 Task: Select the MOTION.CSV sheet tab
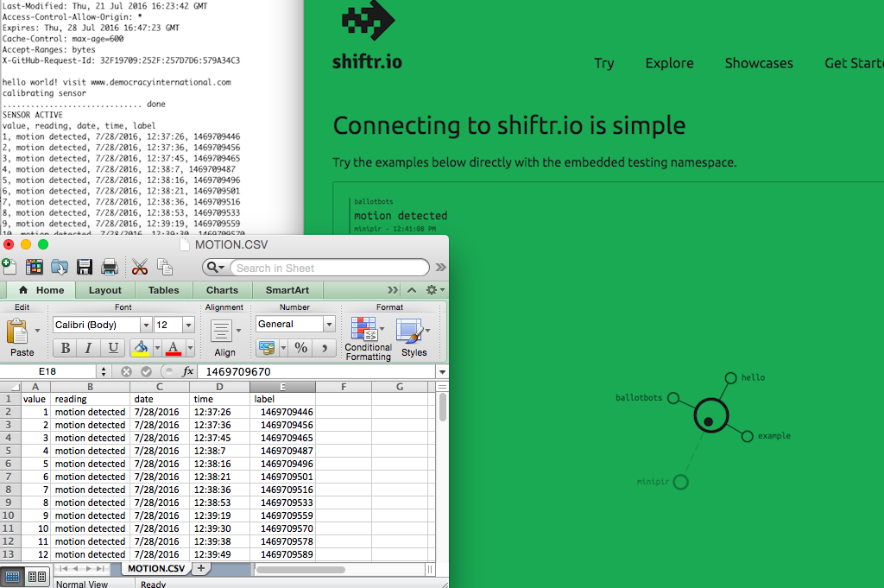(x=156, y=568)
